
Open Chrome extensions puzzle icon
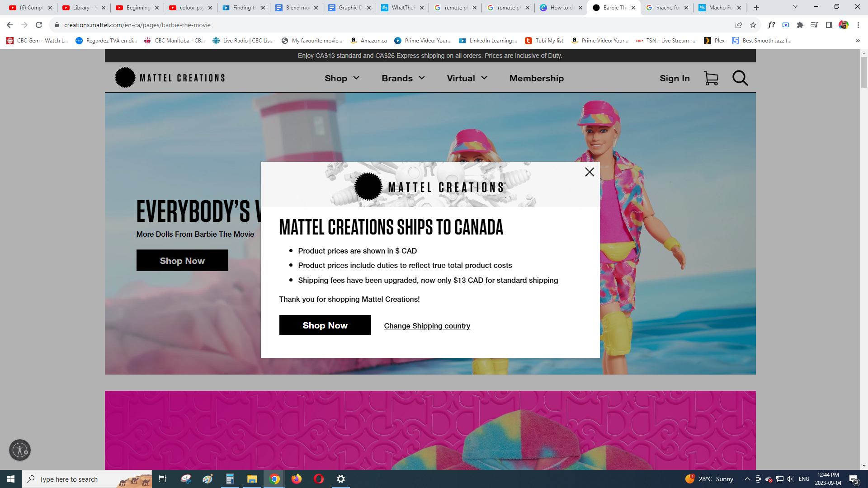800,25
